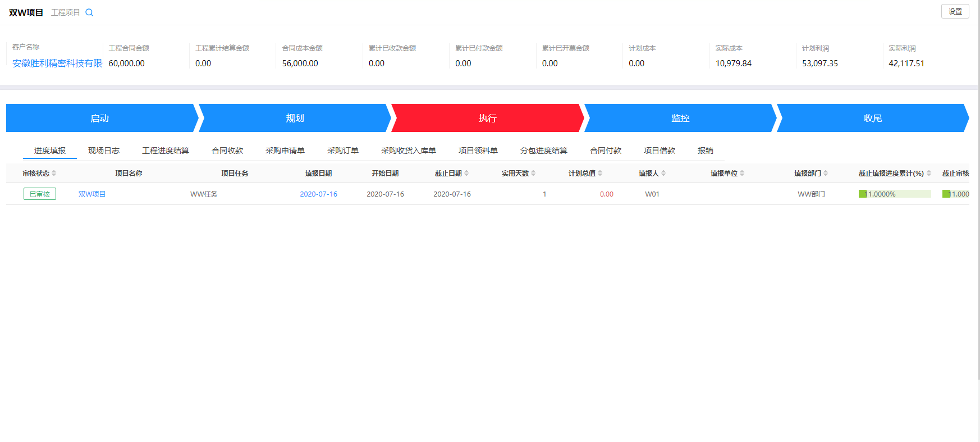Click the W01 填报人 cell

click(x=652, y=194)
